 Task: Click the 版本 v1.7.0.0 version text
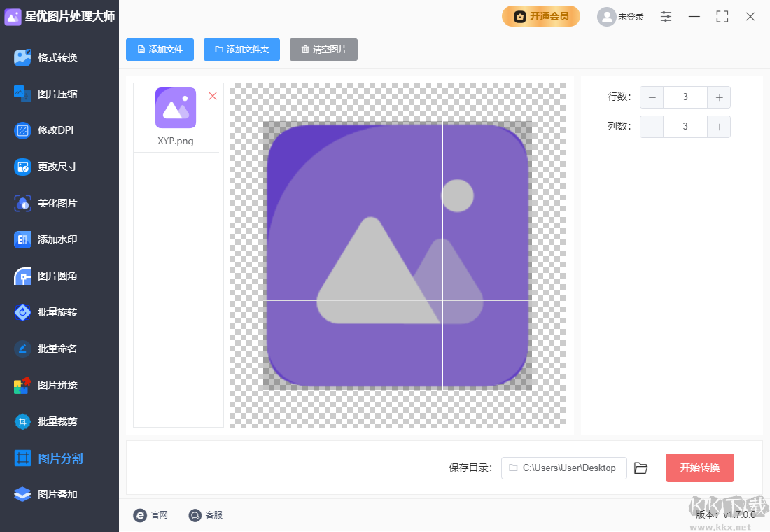pyautogui.click(x=726, y=514)
